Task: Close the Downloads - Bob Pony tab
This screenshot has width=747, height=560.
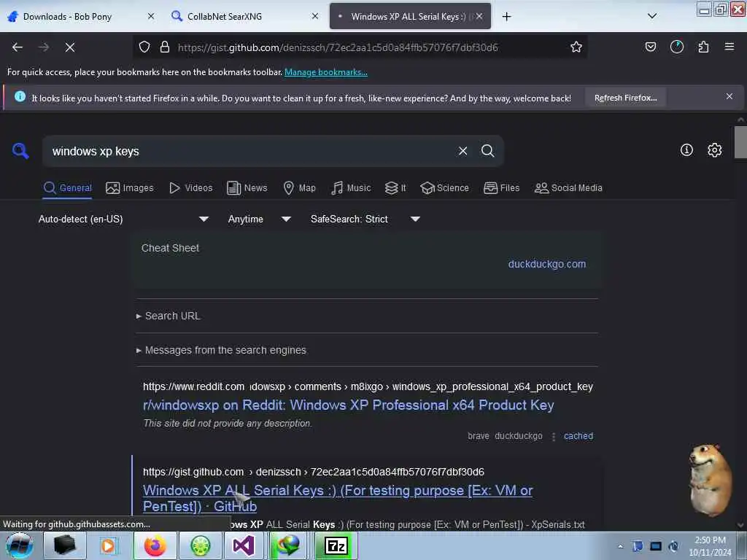Action: (151, 16)
